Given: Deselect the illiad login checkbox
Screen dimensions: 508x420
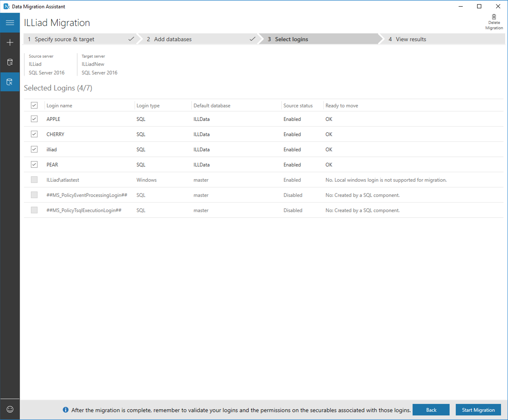Looking at the screenshot, I should pos(34,149).
